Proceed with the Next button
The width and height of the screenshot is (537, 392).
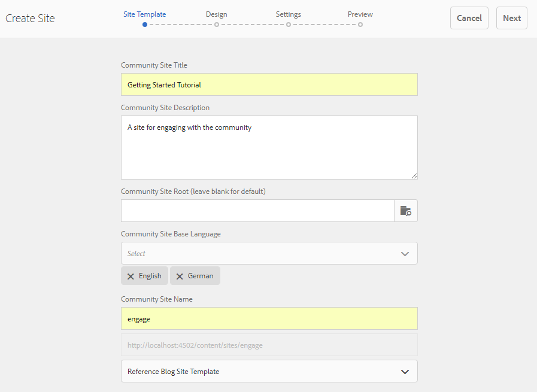511,18
